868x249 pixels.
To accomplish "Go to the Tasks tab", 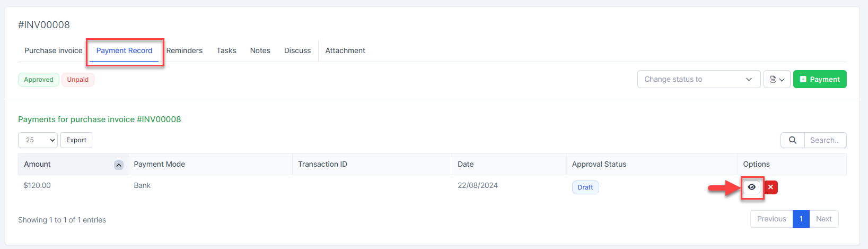I will click(x=226, y=51).
